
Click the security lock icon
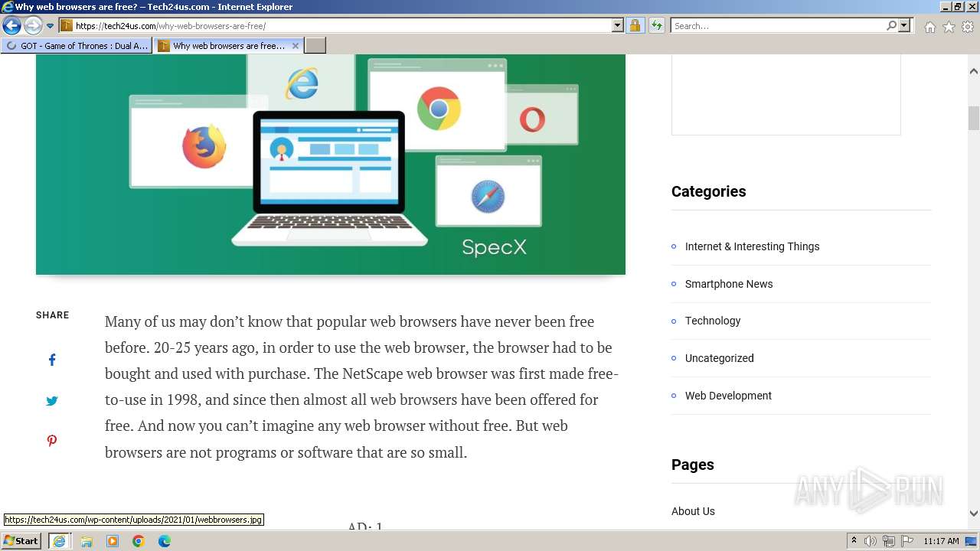tap(635, 25)
